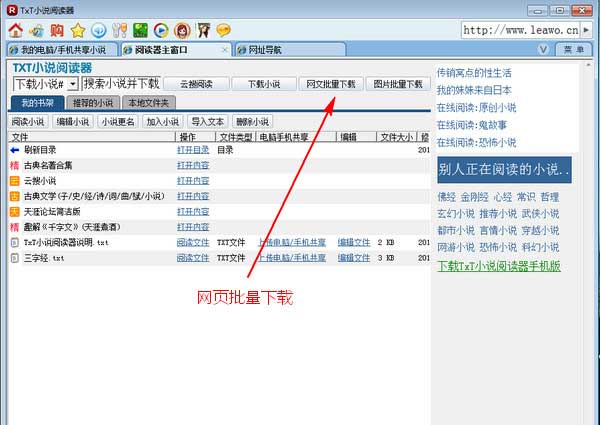Click the red-haired girl avatar icon
This screenshot has height=425, width=600.
point(182,30)
